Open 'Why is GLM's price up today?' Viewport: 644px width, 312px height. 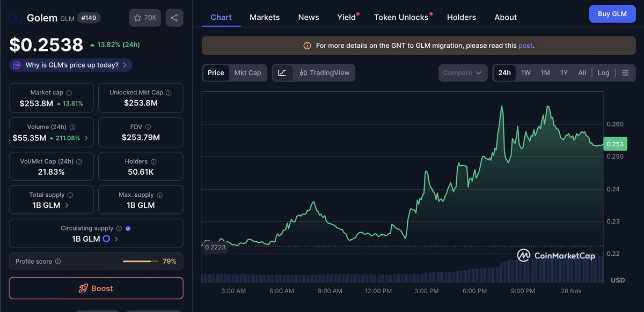pyautogui.click(x=70, y=65)
